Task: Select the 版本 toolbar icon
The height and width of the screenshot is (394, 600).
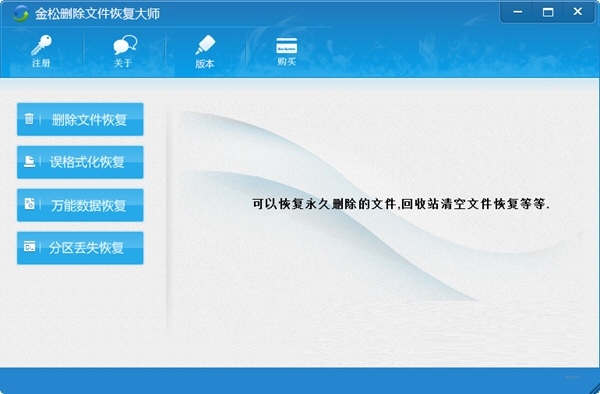Action: (x=205, y=45)
